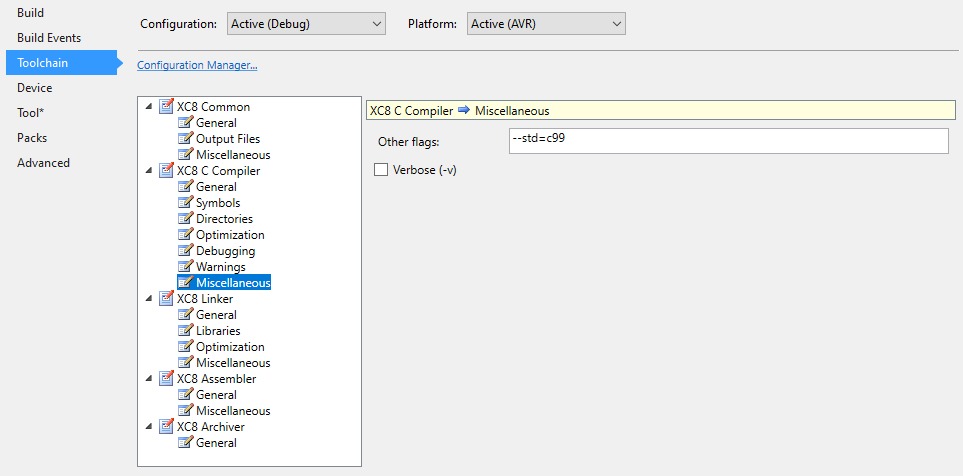Click the XC8 Assembler folder icon
The height and width of the screenshot is (476, 963).
click(166, 379)
